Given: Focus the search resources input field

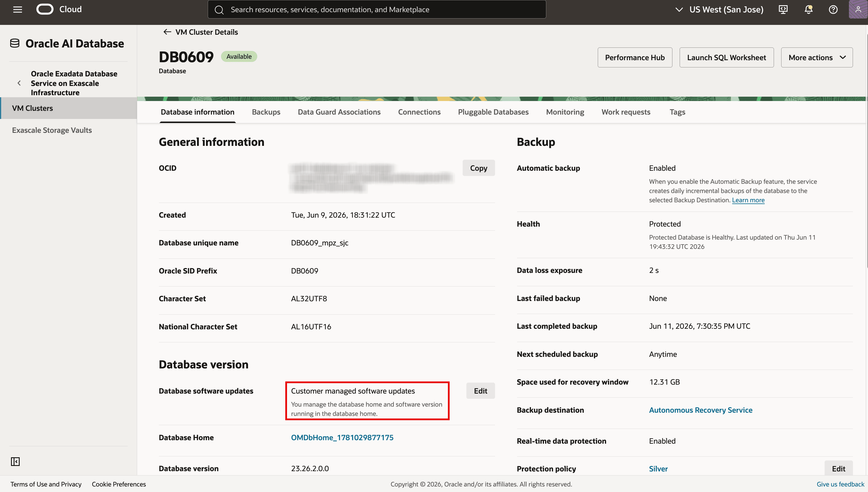Looking at the screenshot, I should point(377,10).
